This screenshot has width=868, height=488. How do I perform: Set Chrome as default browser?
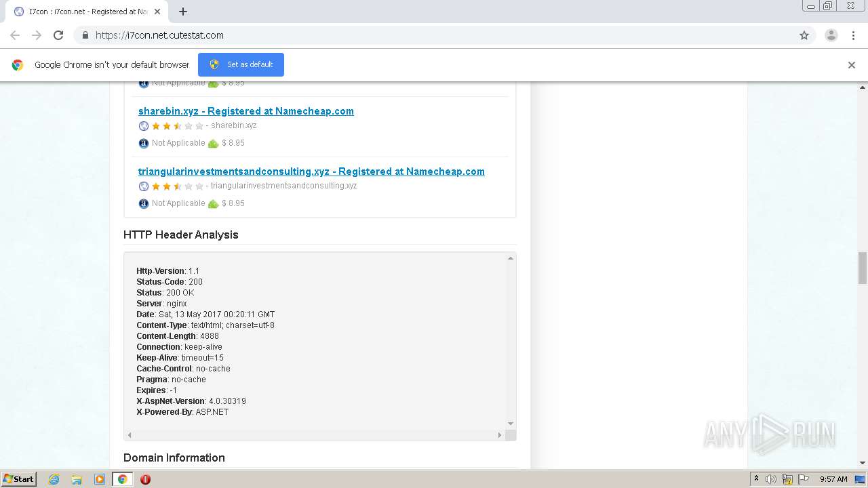(x=241, y=64)
